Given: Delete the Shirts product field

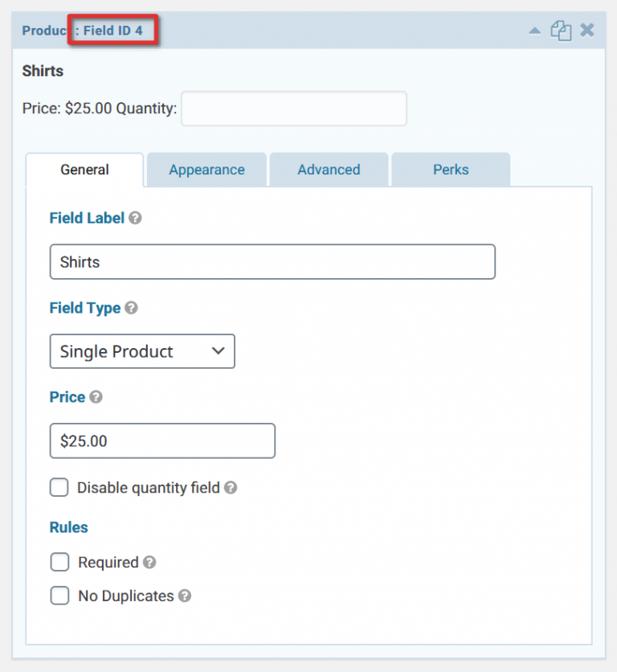Looking at the screenshot, I should click(x=586, y=30).
